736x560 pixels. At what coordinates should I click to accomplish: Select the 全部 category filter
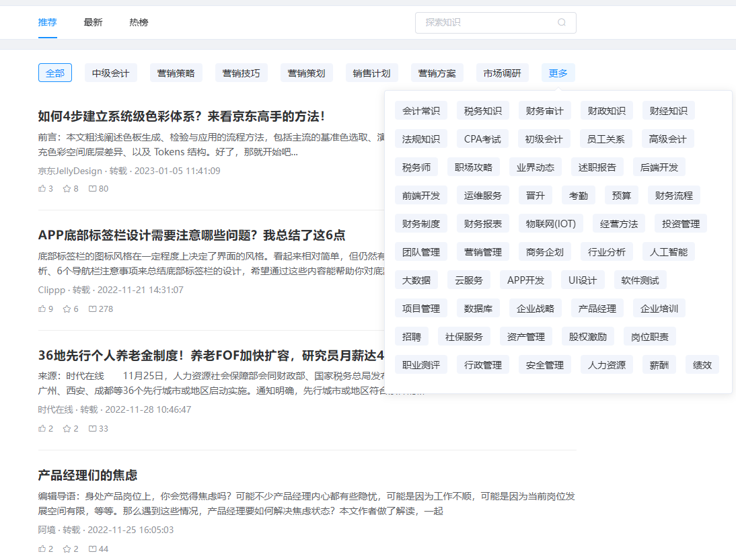click(x=55, y=73)
